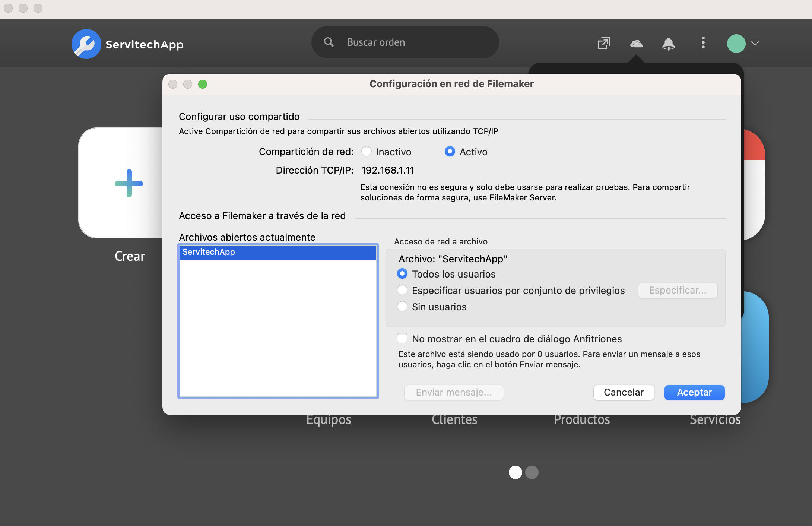The width and height of the screenshot is (812, 526).
Task: Go to second page dot indicator
Action: click(x=532, y=472)
